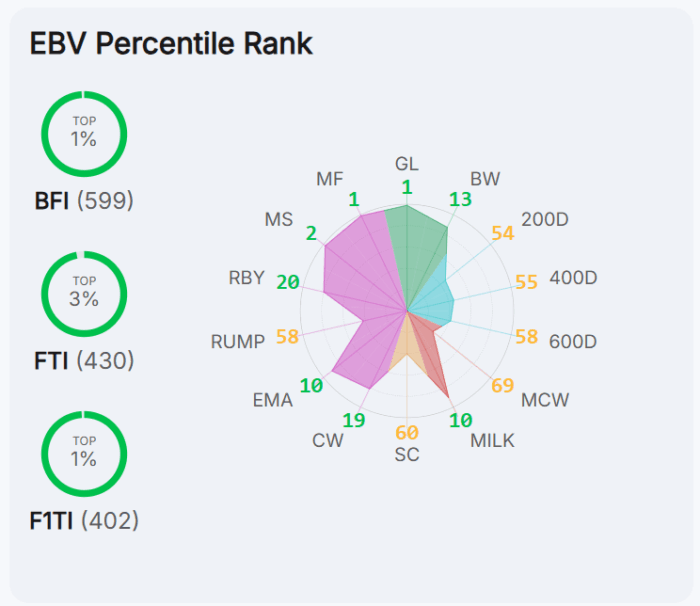Click the MCW axis label

[545, 400]
